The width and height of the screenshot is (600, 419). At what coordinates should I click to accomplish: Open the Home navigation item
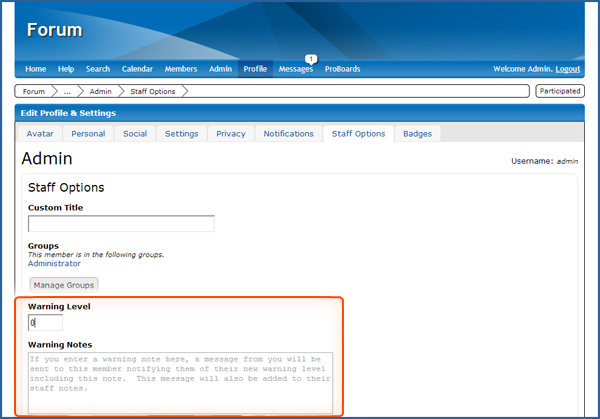36,69
